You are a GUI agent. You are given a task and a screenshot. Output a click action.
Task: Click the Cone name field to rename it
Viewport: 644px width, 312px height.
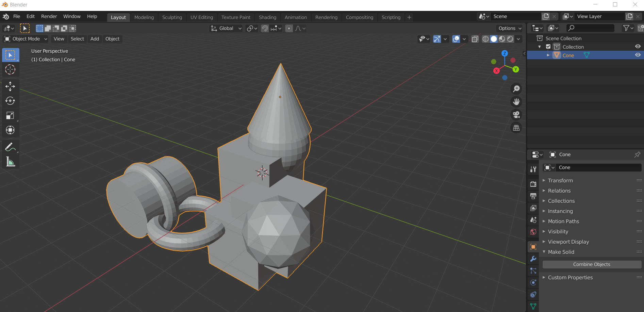tap(599, 167)
